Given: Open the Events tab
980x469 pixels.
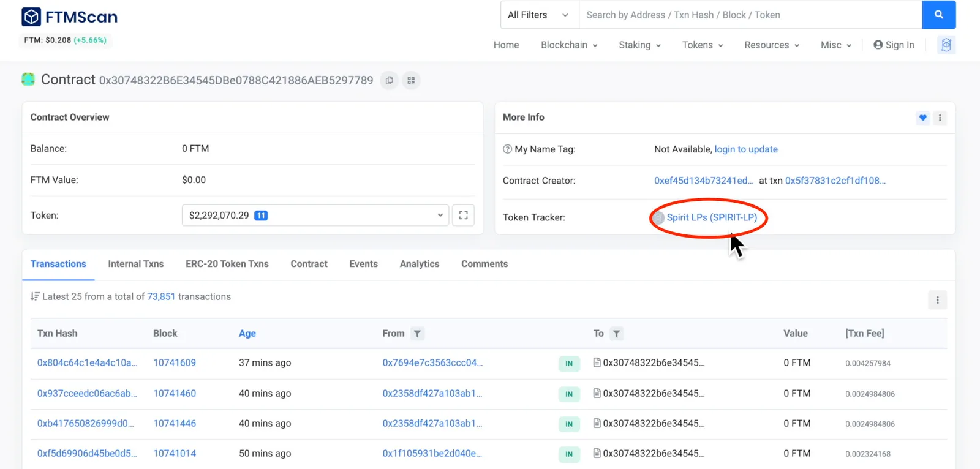Looking at the screenshot, I should 363,264.
